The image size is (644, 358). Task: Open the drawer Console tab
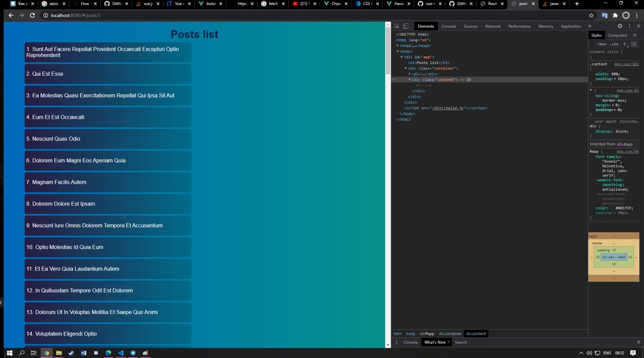click(x=411, y=342)
